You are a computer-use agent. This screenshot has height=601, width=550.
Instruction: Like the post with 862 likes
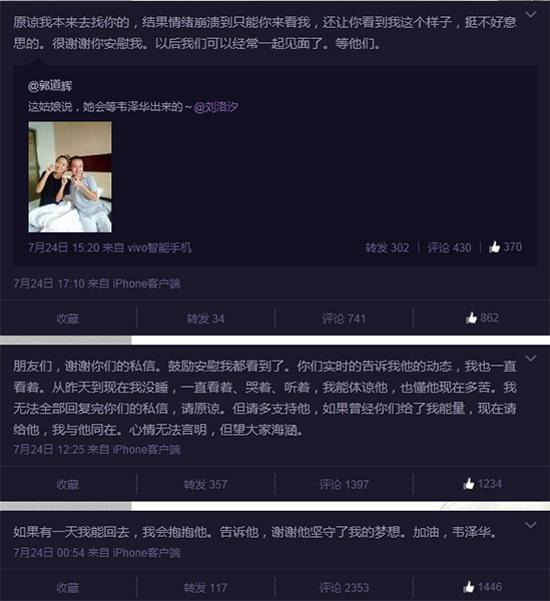tap(482, 318)
